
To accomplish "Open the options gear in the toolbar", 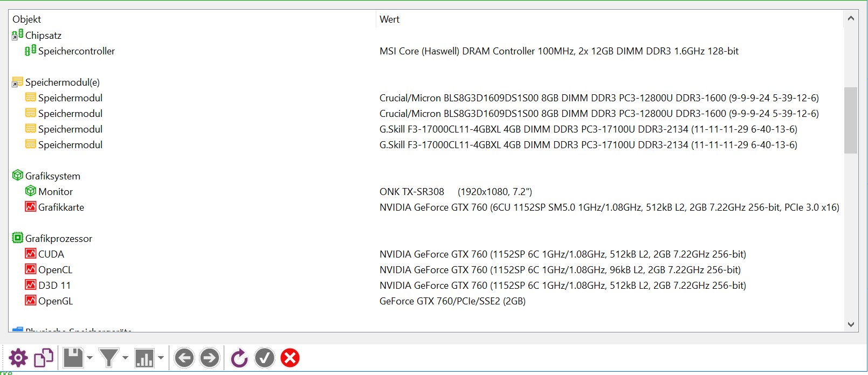I will point(18,358).
